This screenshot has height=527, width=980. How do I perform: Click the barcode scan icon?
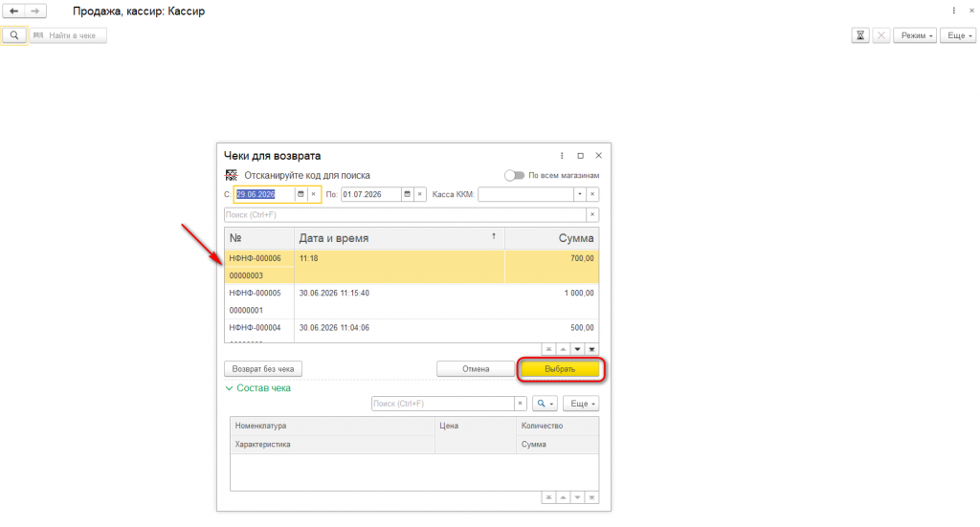(x=232, y=175)
